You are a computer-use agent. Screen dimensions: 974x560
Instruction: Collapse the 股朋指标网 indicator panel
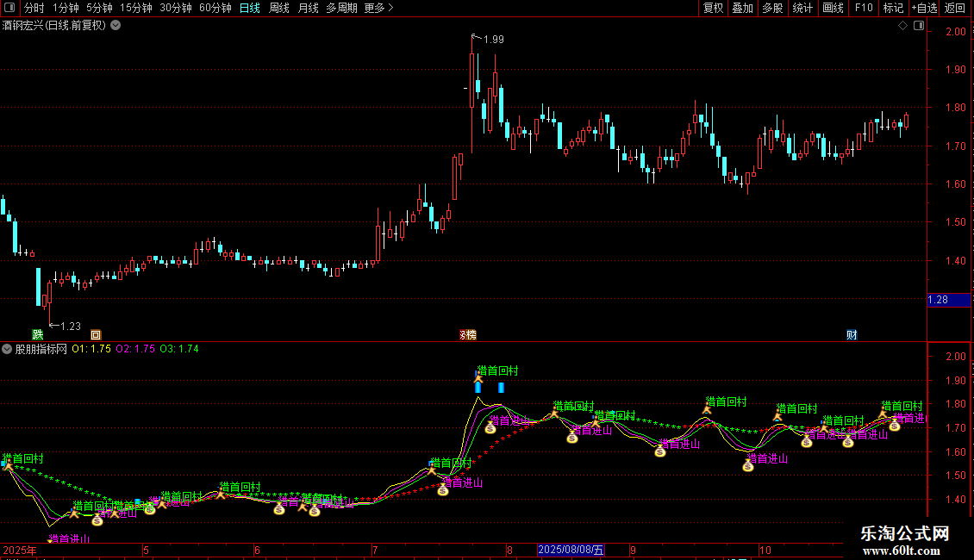7,349
